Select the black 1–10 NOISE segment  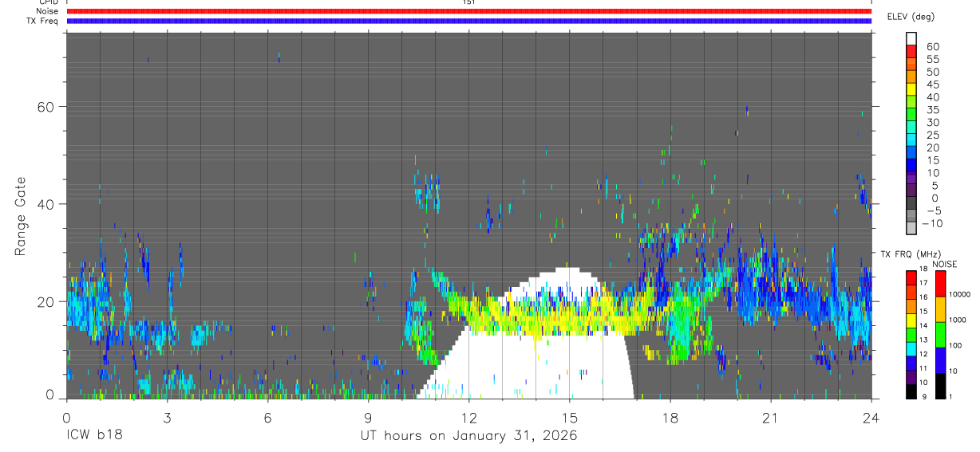[x=940, y=384]
